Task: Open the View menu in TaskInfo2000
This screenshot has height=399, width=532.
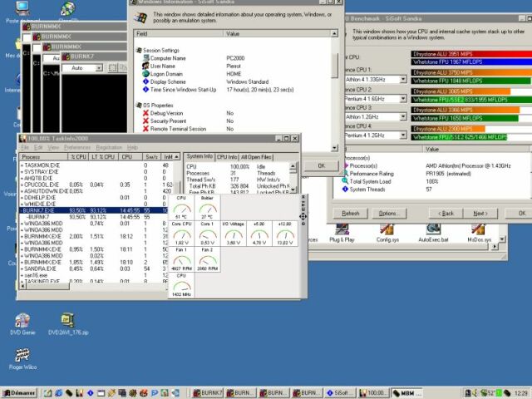Action: 53,147
